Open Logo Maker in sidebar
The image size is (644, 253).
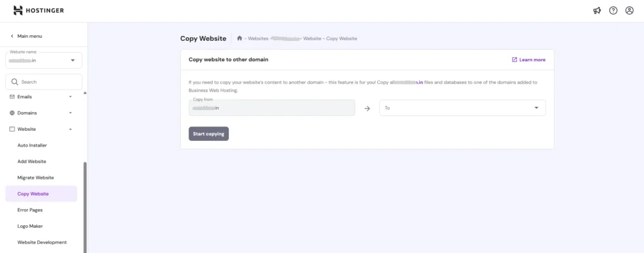30,226
